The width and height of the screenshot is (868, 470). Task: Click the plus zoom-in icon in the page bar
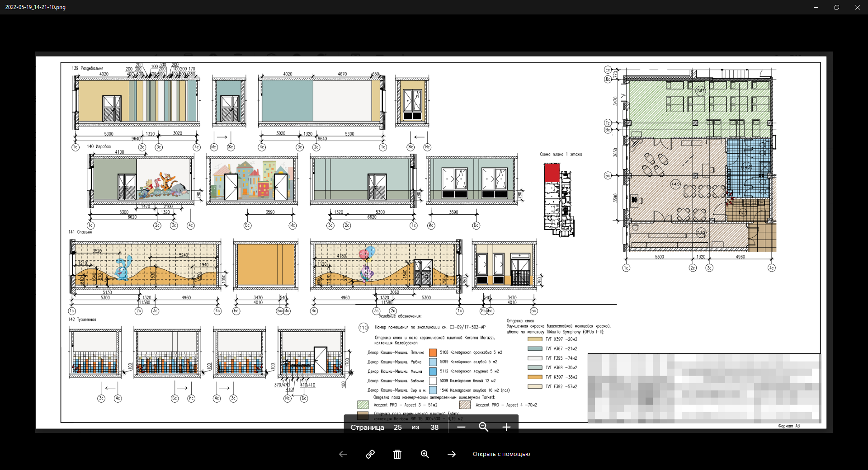coord(506,427)
